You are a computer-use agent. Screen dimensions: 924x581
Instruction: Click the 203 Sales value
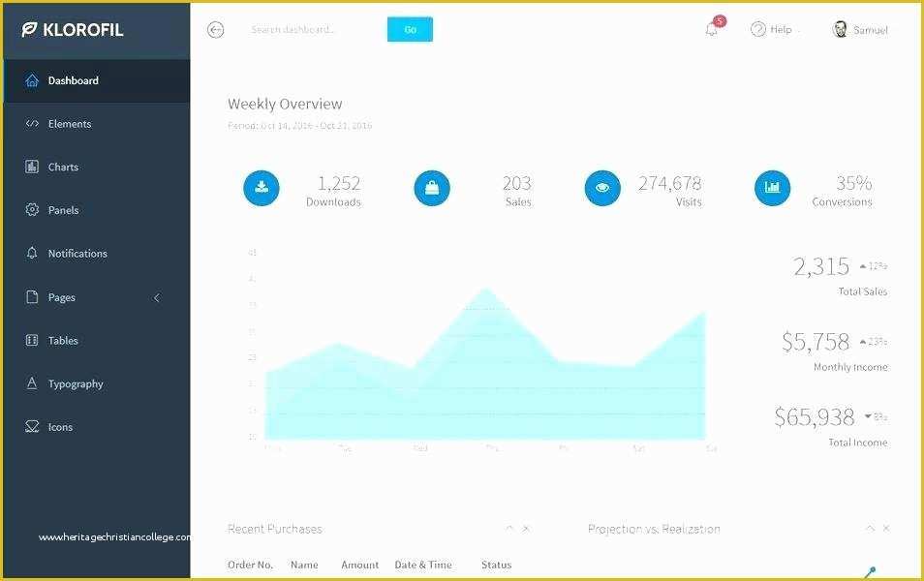(x=517, y=183)
